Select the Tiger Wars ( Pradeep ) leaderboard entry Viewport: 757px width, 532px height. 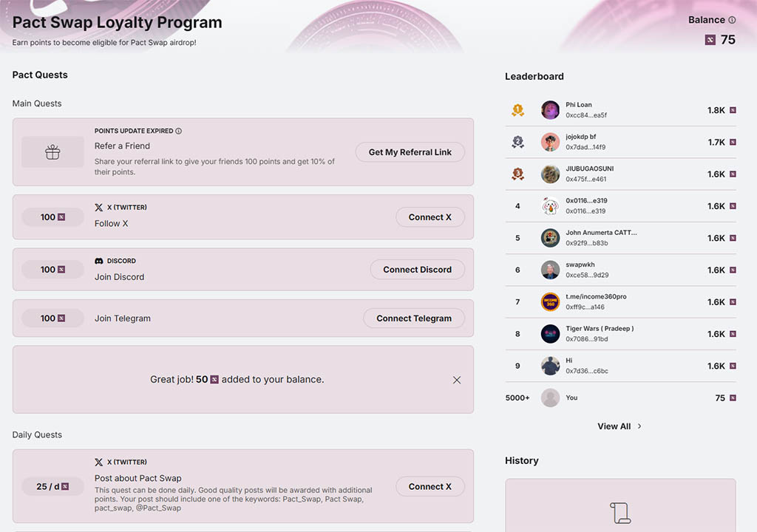pyautogui.click(x=599, y=334)
